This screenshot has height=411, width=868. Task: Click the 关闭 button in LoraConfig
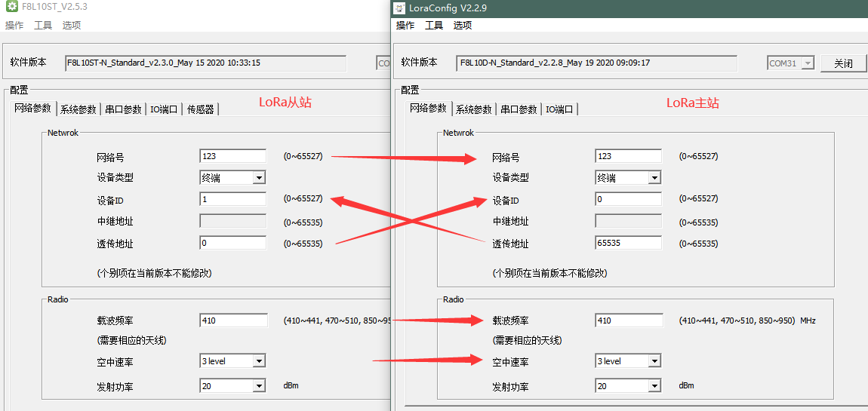[843, 63]
